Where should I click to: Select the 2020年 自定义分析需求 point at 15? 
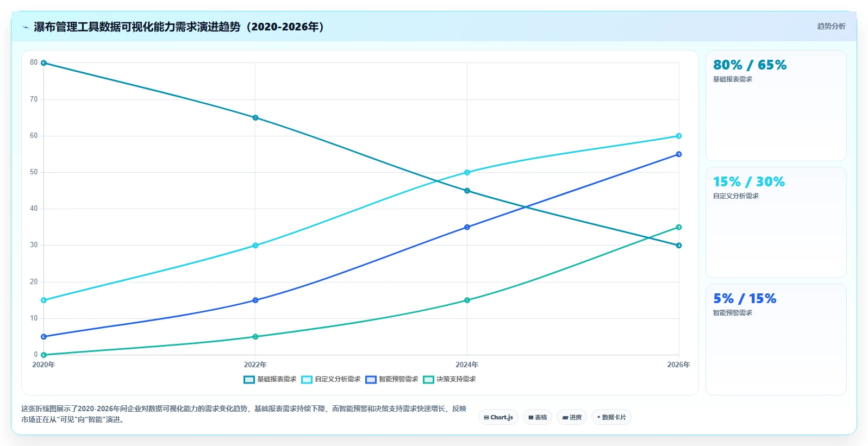[x=43, y=300]
